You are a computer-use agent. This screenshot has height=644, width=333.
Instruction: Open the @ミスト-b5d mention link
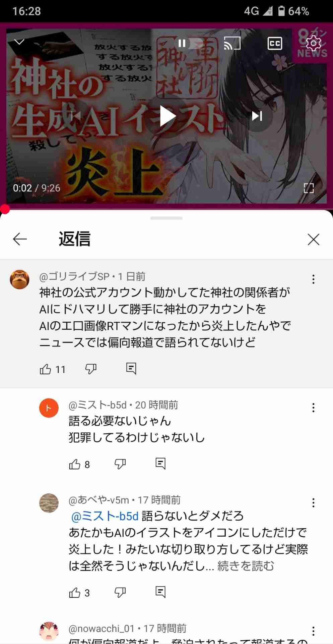[105, 516]
